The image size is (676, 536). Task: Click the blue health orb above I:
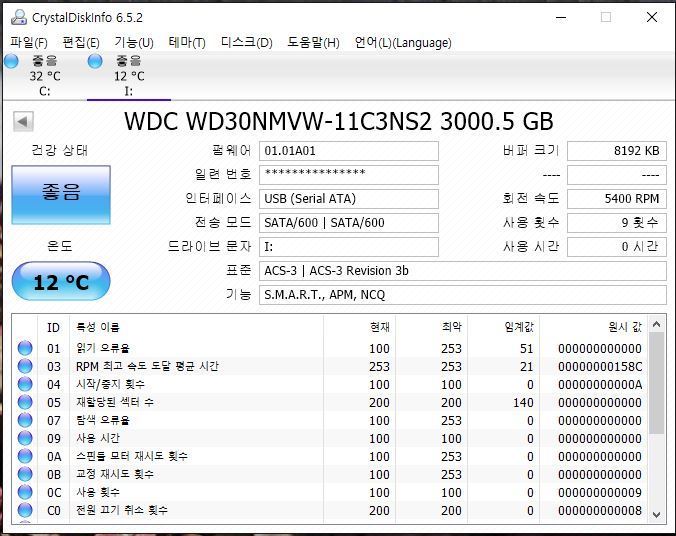[x=95, y=61]
